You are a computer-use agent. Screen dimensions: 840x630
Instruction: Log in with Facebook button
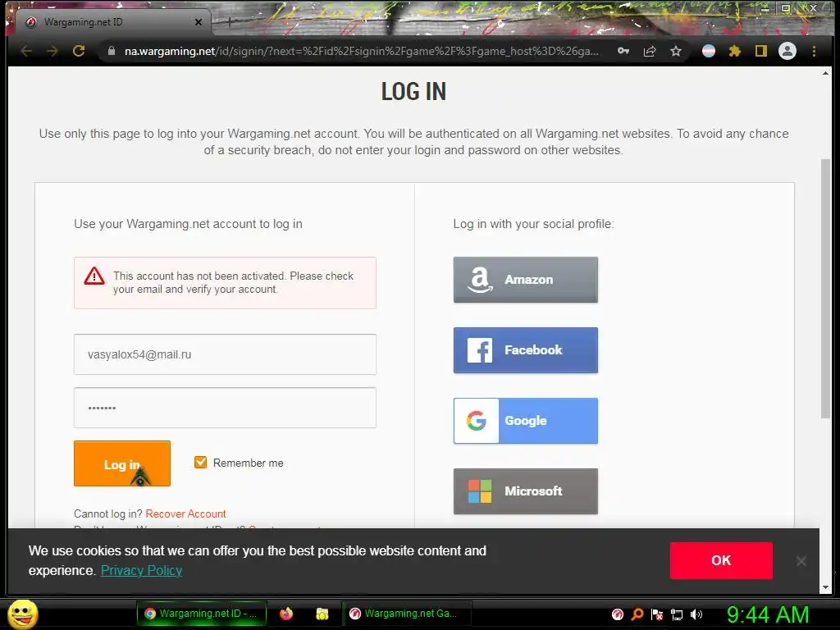(x=526, y=350)
